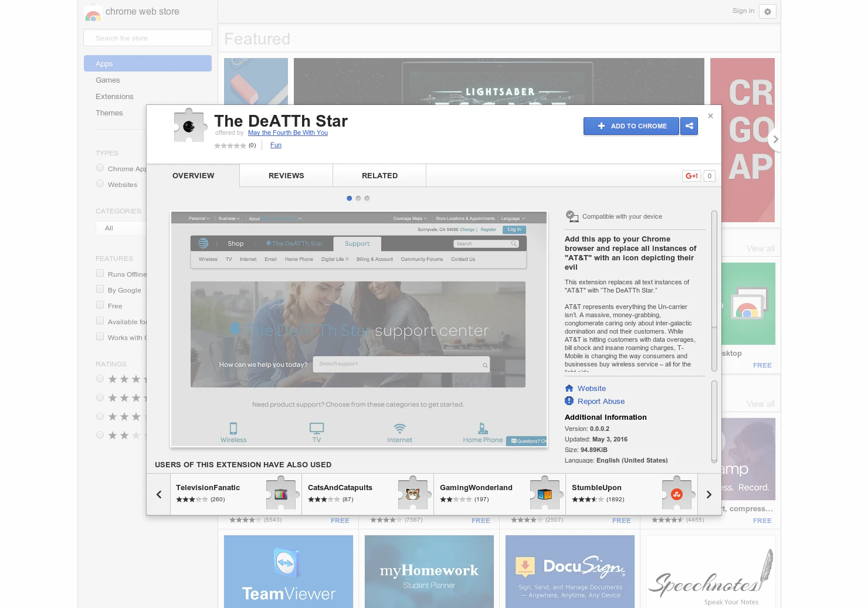Go to previous related extensions arrow
868x608 pixels.
point(158,494)
